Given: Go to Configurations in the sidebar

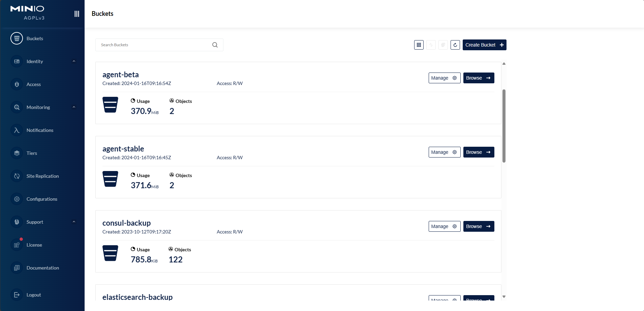Looking at the screenshot, I should [42, 199].
